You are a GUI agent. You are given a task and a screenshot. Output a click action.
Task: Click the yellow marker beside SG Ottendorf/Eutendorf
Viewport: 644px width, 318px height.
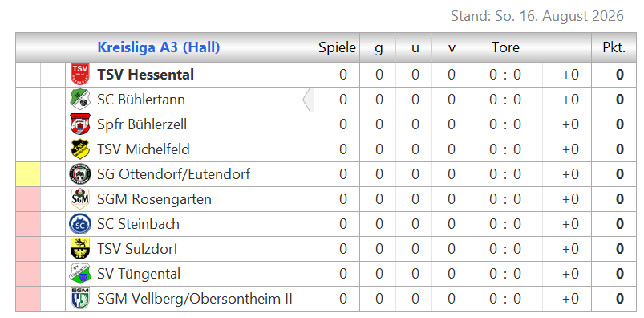[x=28, y=174]
